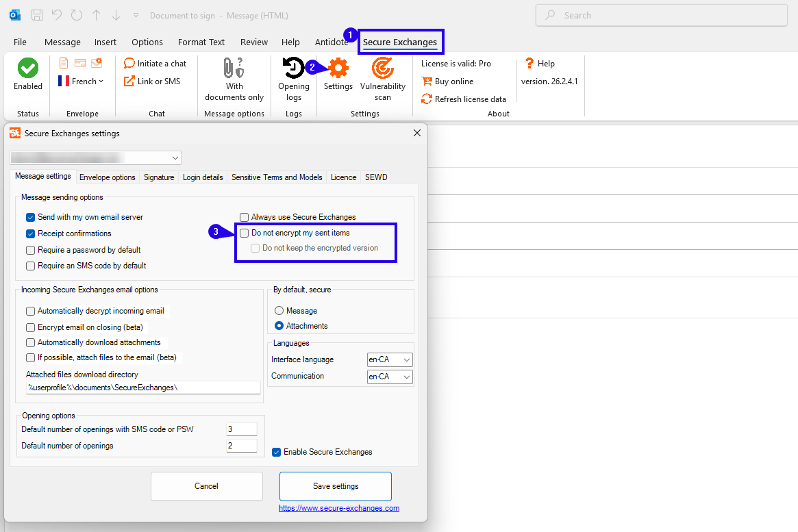Click the Help question mark icon
This screenshot has height=532, width=798.
[529, 64]
